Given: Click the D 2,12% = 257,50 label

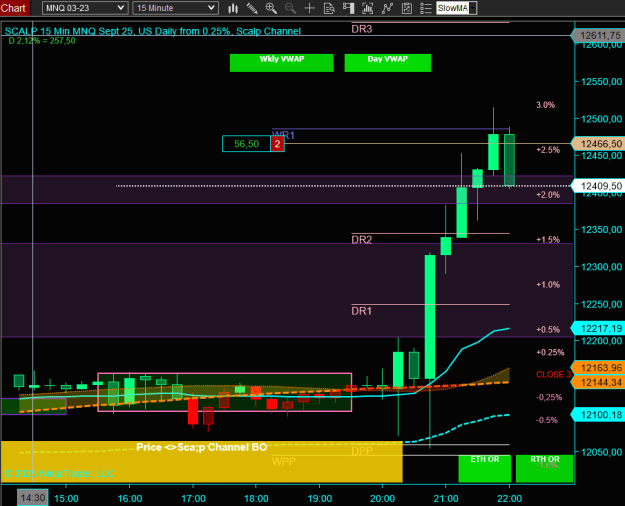Looking at the screenshot, I should tap(42, 41).
